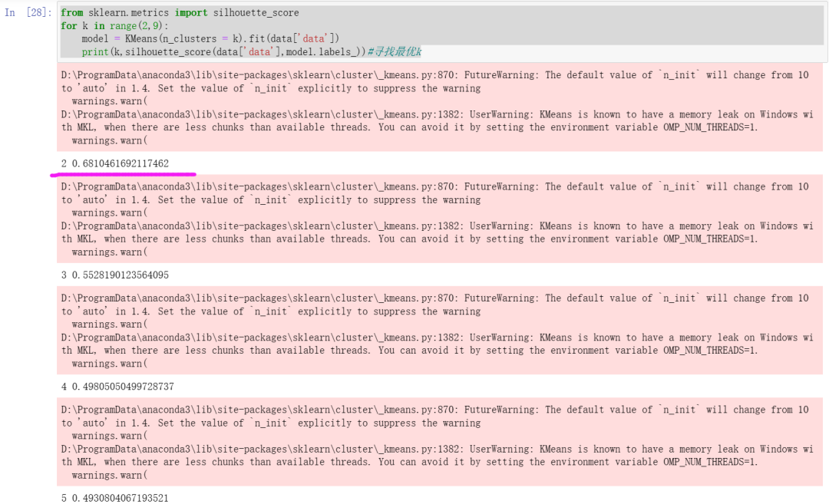Click the KMeans model fit code line
This screenshot has width=829, height=504.
coord(210,38)
